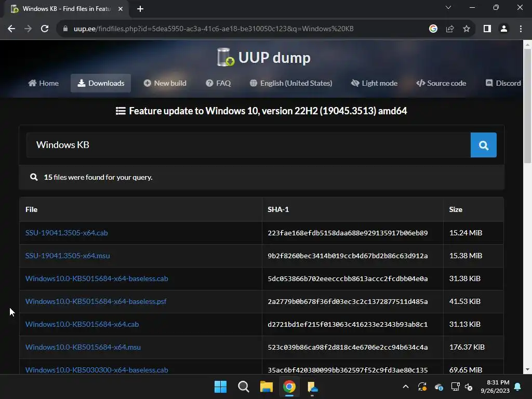This screenshot has width=532, height=399.
Task: Download SSU-19041.3505-x64.cab
Action: point(66,233)
